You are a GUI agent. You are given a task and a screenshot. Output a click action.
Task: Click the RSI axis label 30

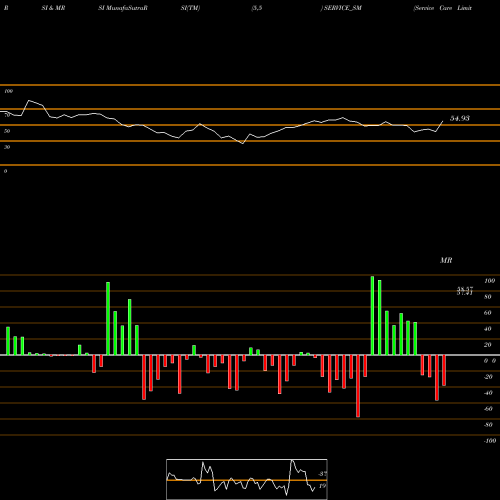tap(7, 147)
